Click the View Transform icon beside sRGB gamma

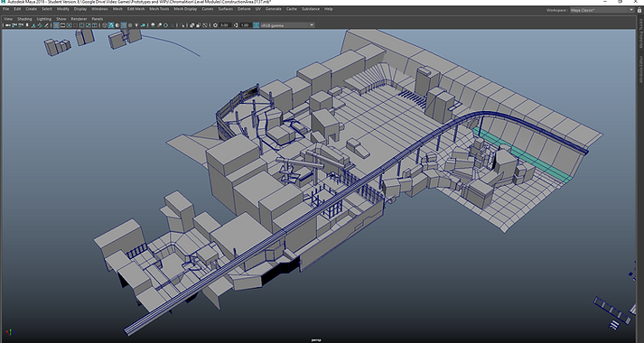pos(257,25)
